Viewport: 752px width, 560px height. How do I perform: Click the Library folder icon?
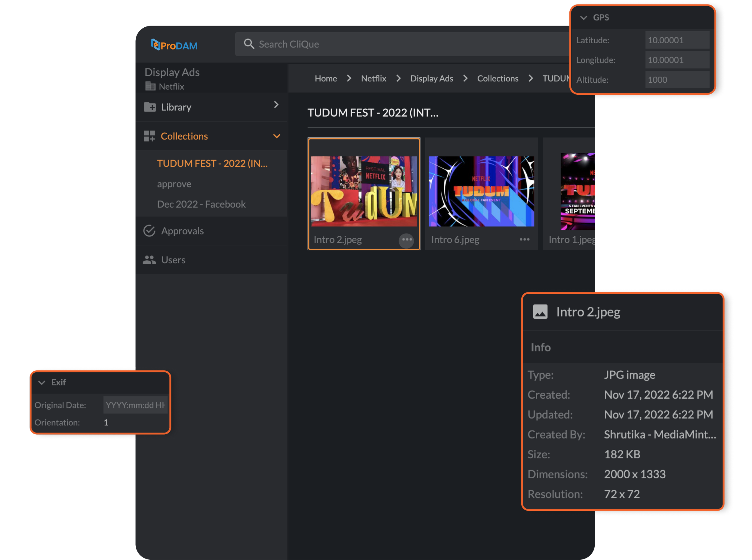(149, 107)
